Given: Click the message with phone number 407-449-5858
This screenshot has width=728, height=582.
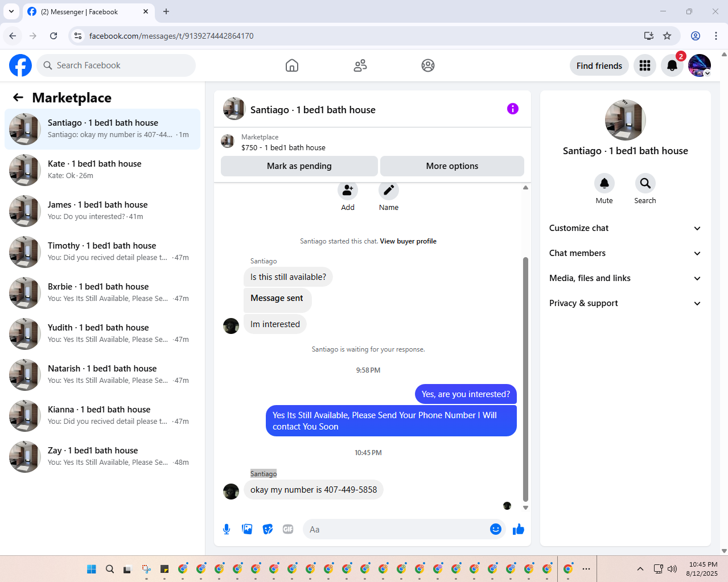Looking at the screenshot, I should tap(314, 490).
